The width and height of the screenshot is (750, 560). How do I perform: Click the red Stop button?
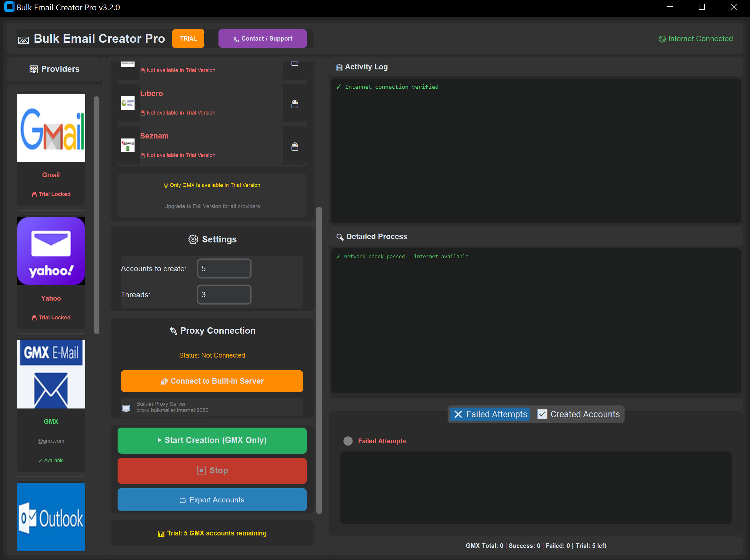tap(212, 471)
